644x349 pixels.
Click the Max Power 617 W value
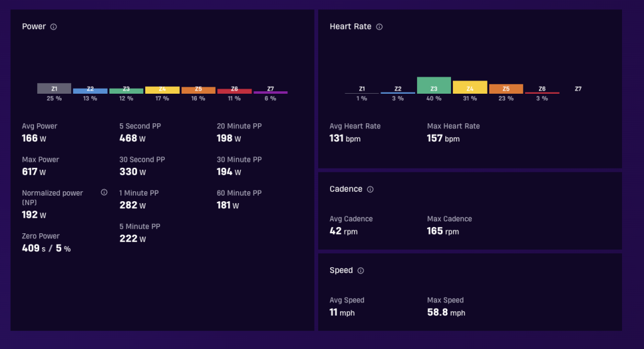[x=34, y=172]
